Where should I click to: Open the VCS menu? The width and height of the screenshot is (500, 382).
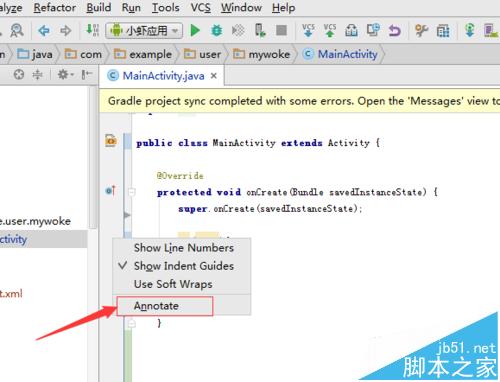tap(201, 7)
